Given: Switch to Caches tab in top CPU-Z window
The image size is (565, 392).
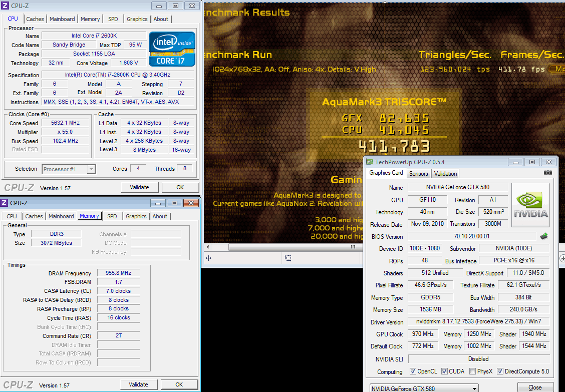Looking at the screenshot, I should pos(35,19).
